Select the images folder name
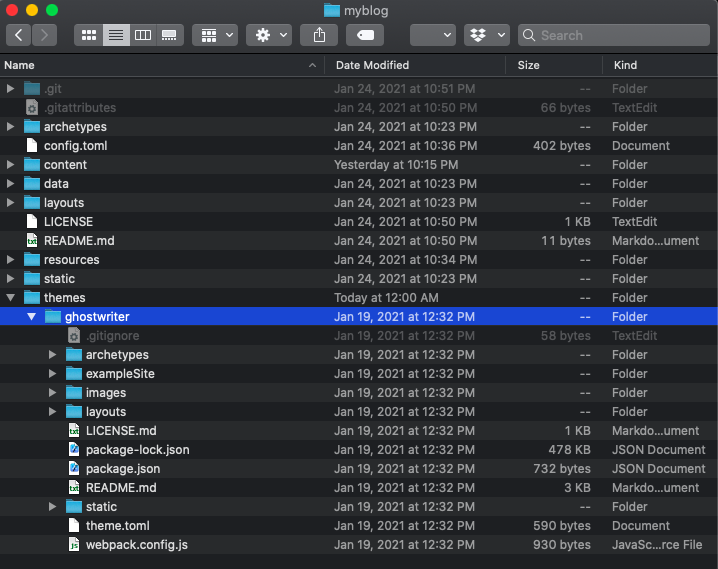 (x=106, y=393)
